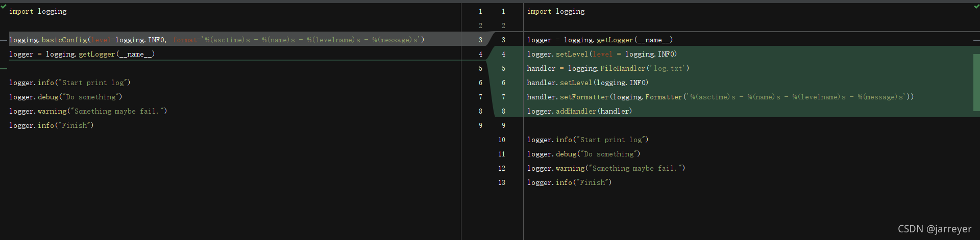Click line number 9 in the left gutter column
This screenshot has width=980, height=240.
pyautogui.click(x=480, y=125)
